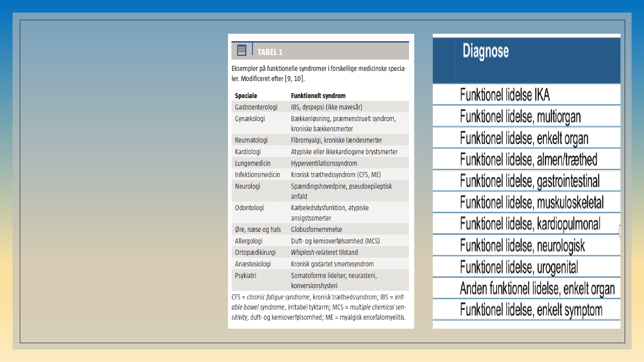Image resolution: width=644 pixels, height=362 pixels.
Task: Click the table caption starting with Eksempler
Action: coord(318,74)
